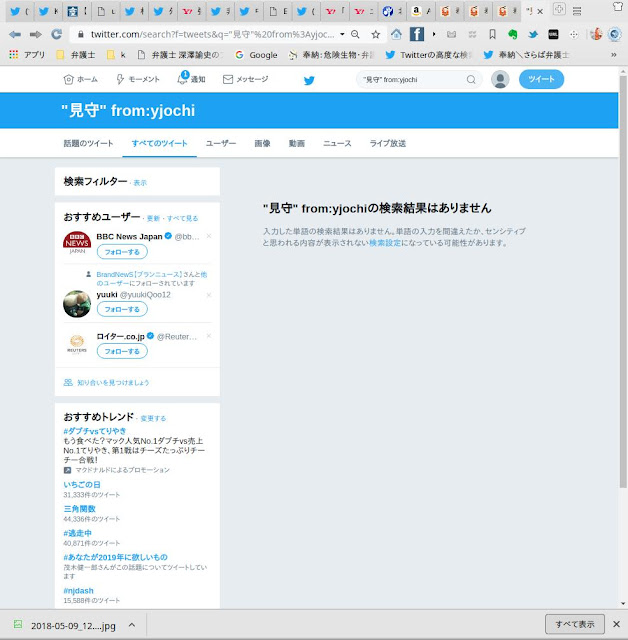Follow BBC News Japan
The image size is (628, 640).
[x=122, y=252]
